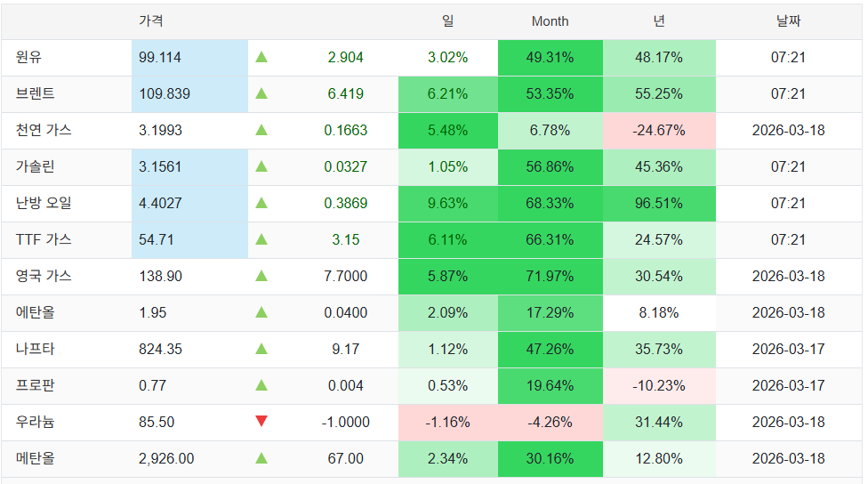
Task: Click the up arrow beside 가솔린 price
Action: [x=261, y=167]
